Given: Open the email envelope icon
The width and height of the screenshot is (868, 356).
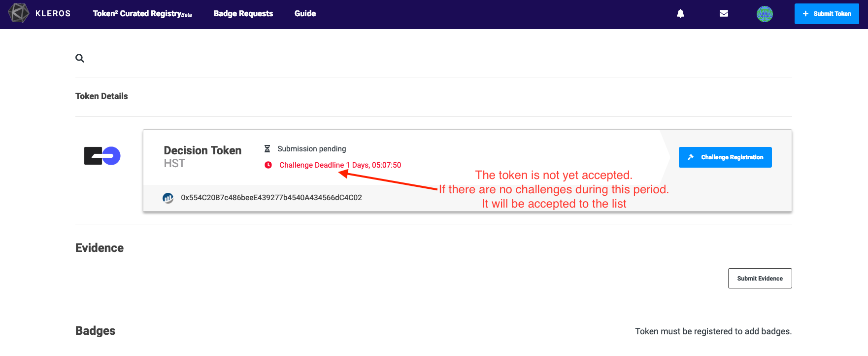Looking at the screenshot, I should (724, 13).
